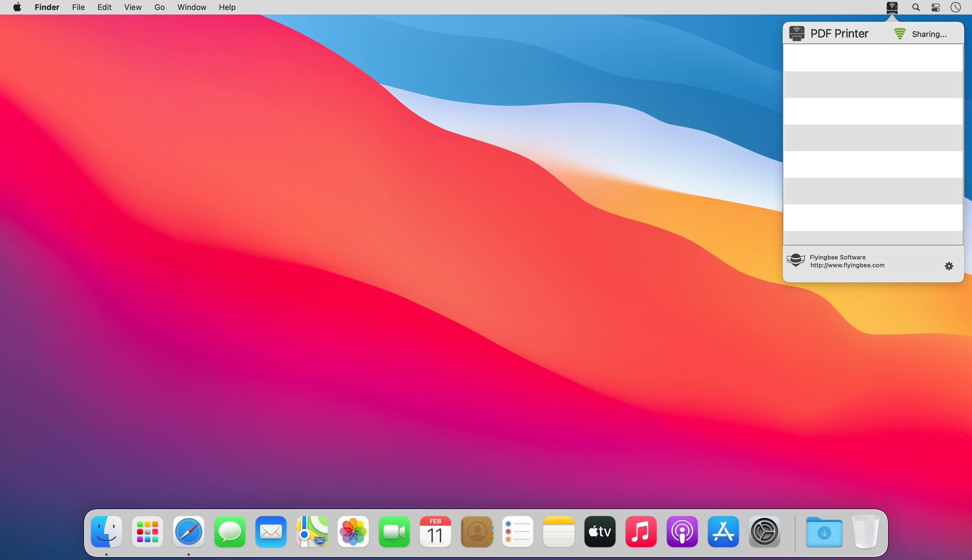Open Spotlight search in menu bar
The image size is (972, 560).
916,7
